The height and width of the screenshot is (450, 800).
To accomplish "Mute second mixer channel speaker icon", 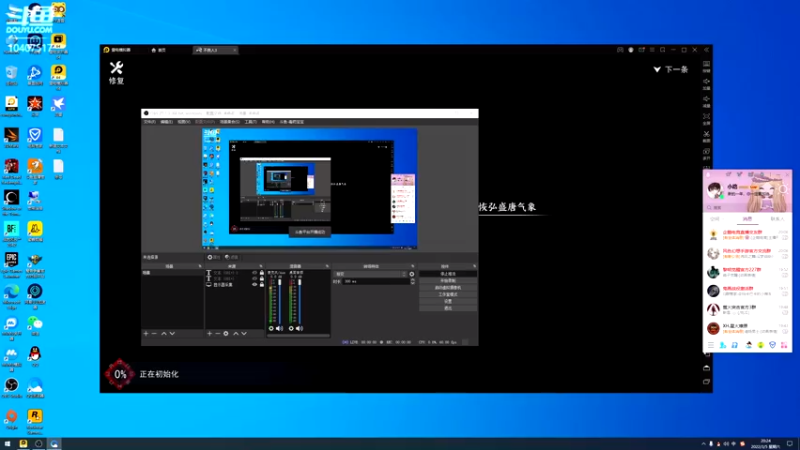I will 299,329.
